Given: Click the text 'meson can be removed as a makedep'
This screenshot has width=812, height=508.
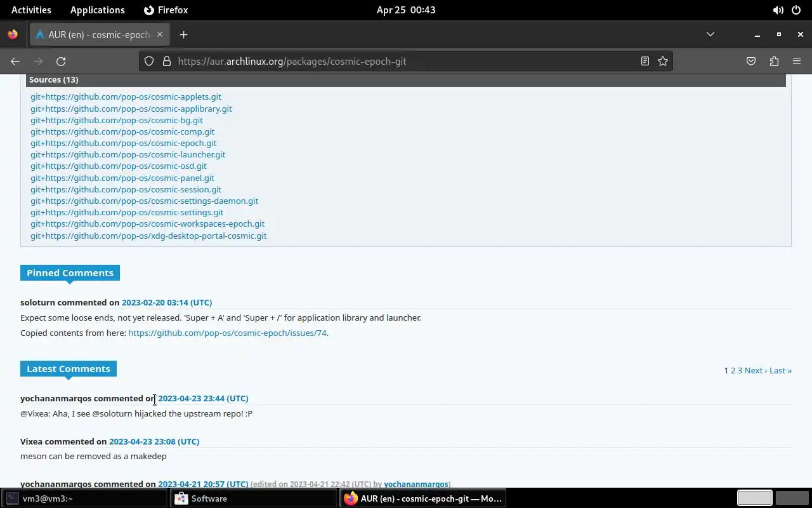Looking at the screenshot, I should pyautogui.click(x=93, y=456).
